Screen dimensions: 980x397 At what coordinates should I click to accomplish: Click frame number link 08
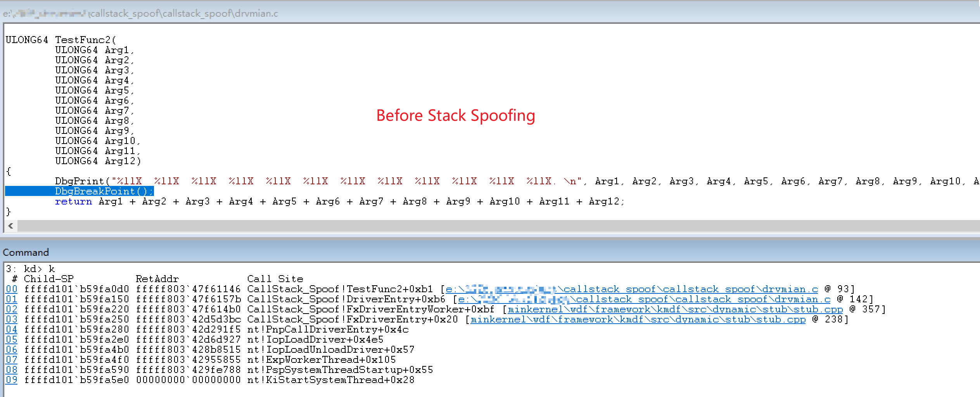pos(12,370)
